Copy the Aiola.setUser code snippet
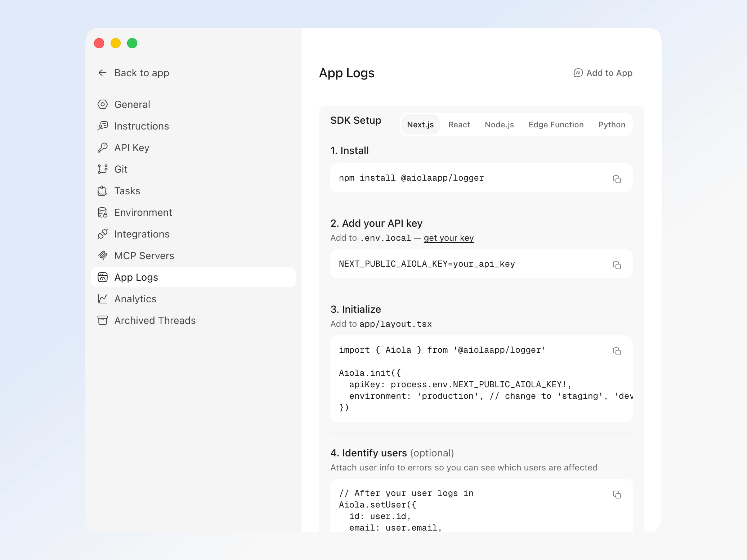The height and width of the screenshot is (560, 747). pyautogui.click(x=617, y=495)
